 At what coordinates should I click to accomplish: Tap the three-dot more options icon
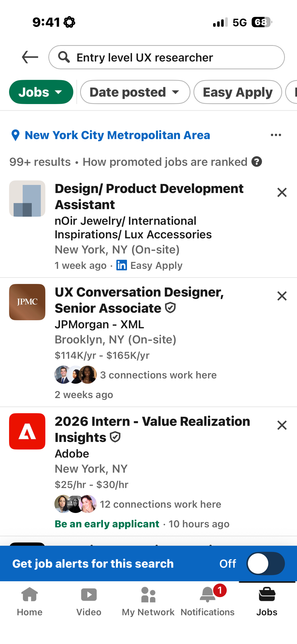pos(276,135)
